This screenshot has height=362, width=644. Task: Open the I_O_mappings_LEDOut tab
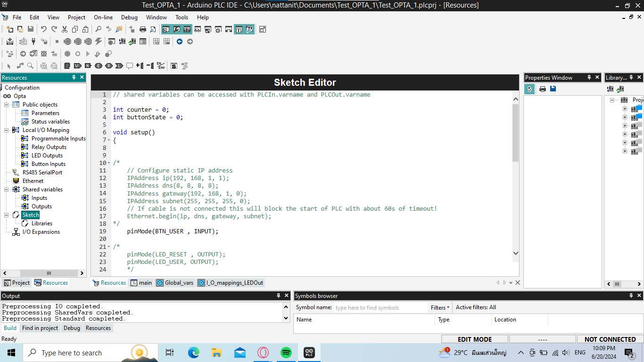pos(231,283)
